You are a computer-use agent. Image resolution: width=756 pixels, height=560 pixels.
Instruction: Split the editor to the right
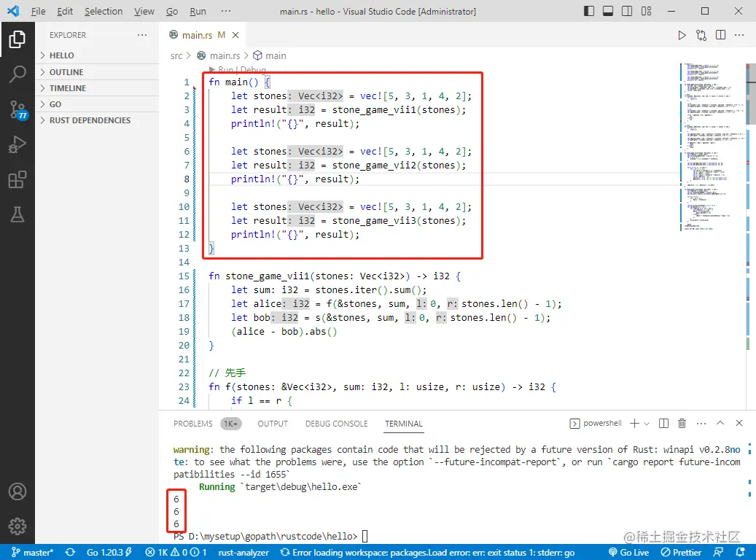(x=720, y=35)
